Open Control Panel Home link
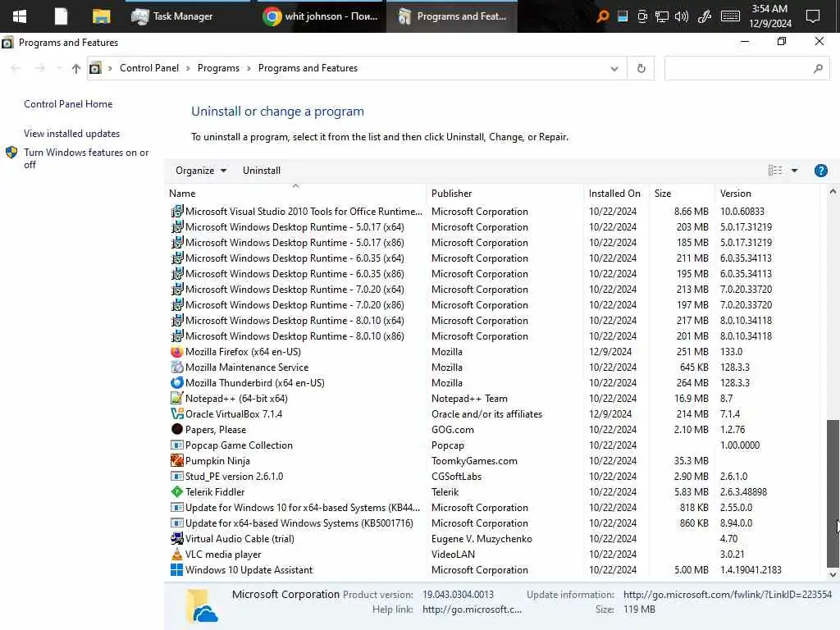Image resolution: width=840 pixels, height=630 pixels. [68, 104]
